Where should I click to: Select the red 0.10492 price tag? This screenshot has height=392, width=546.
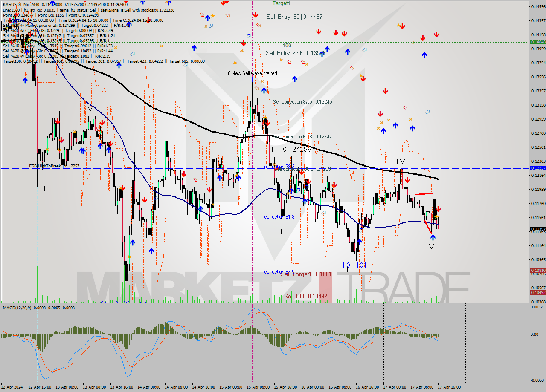point(537,292)
